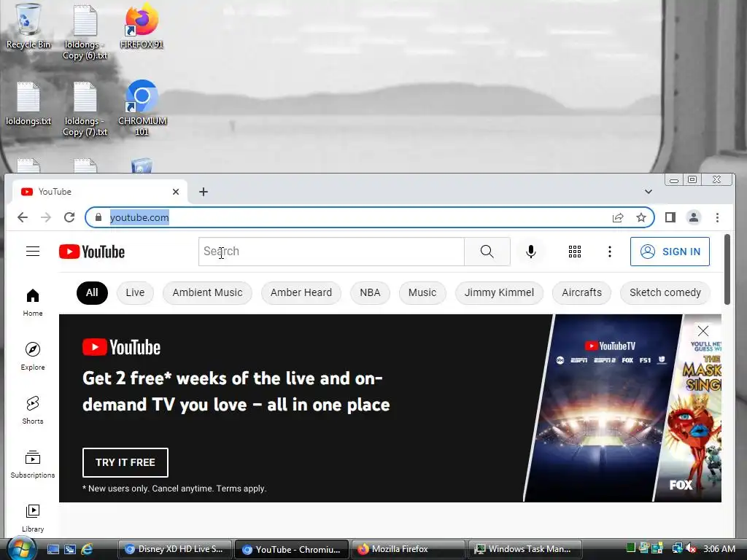Select the Recycle Bin desktop icon
This screenshot has height=560, width=747.
(x=28, y=26)
